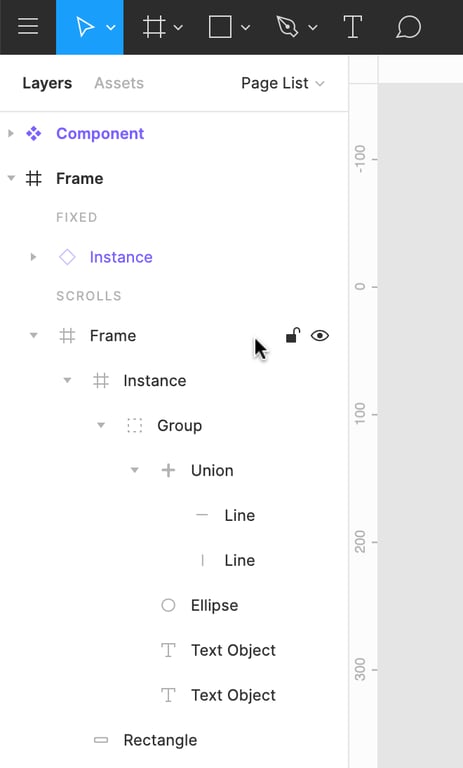Open the Page List dropdown
The width and height of the screenshot is (463, 768).
coord(283,83)
